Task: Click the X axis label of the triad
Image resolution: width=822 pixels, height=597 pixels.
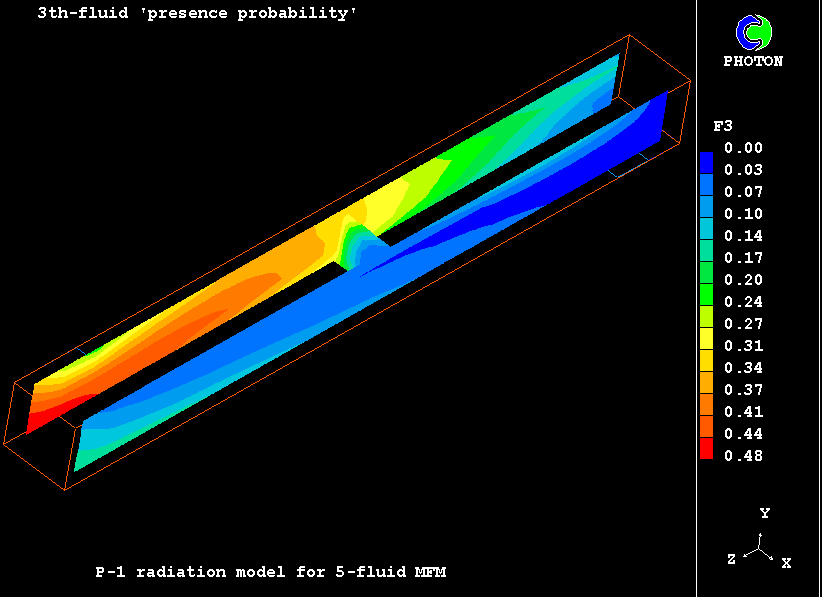Action: (x=786, y=563)
